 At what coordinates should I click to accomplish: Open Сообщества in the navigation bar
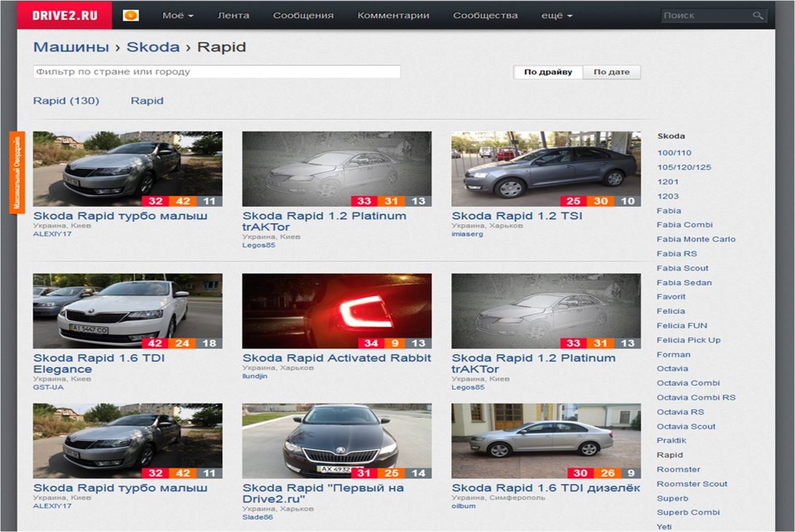[485, 16]
